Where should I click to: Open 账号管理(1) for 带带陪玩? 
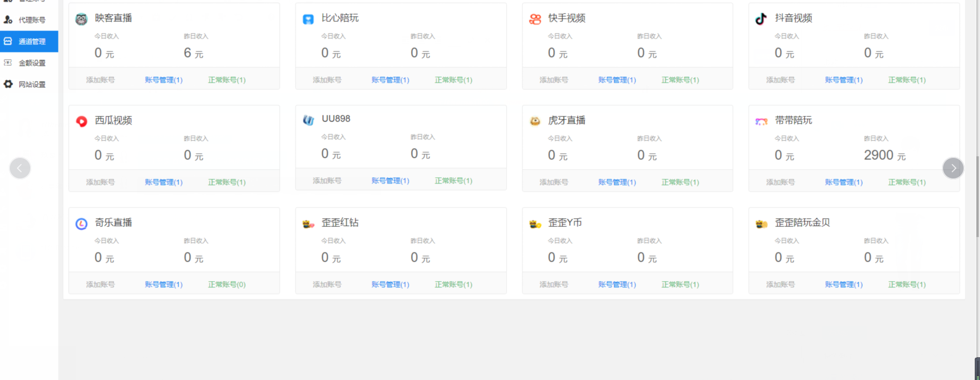(843, 182)
